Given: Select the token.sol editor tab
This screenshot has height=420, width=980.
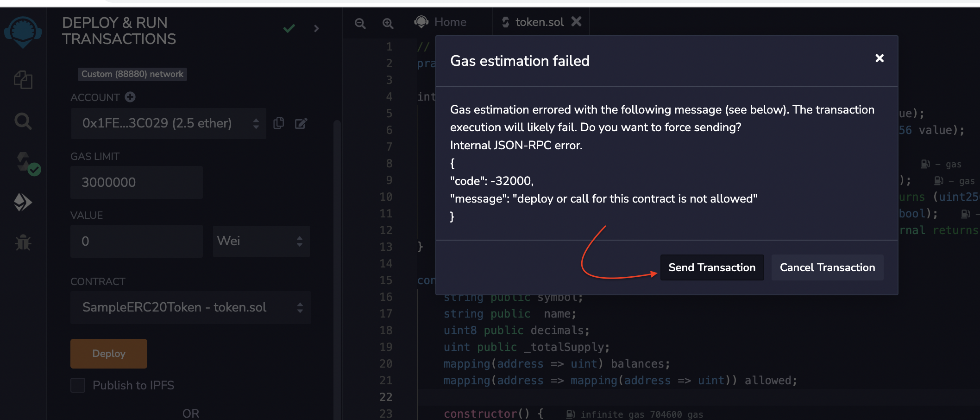Looking at the screenshot, I should tap(539, 22).
